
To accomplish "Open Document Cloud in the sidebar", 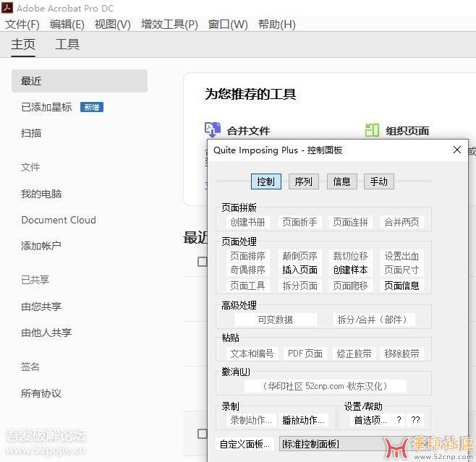I will [x=59, y=220].
